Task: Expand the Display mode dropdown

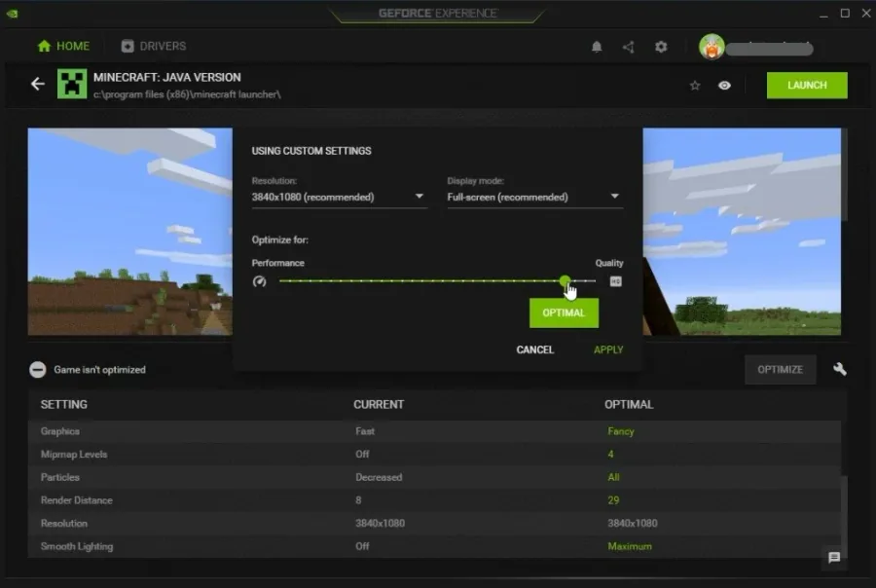Action: (x=534, y=197)
